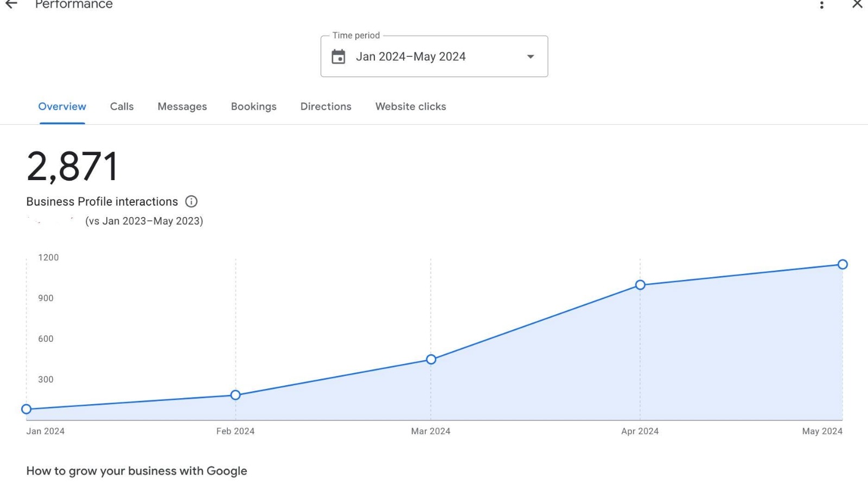Image resolution: width=868 pixels, height=485 pixels.
Task: Select the May 2024 data point on chart
Action: point(843,264)
